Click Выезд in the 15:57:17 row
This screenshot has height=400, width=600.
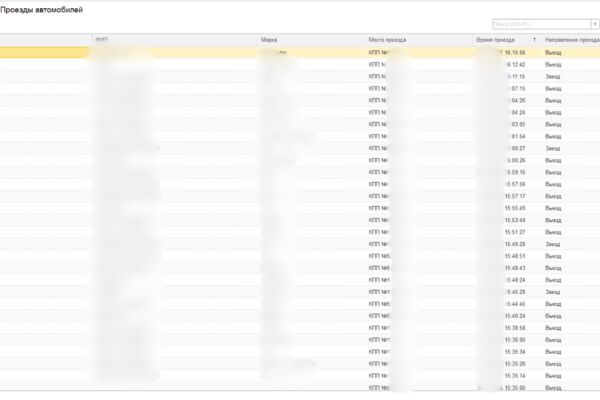tap(553, 196)
